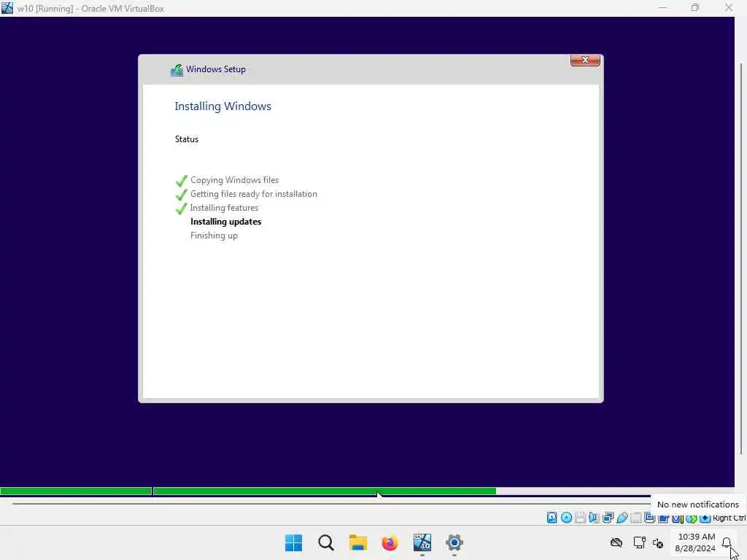Click the VirtualBox hard disk activity icon
747x560 pixels.
click(x=551, y=518)
